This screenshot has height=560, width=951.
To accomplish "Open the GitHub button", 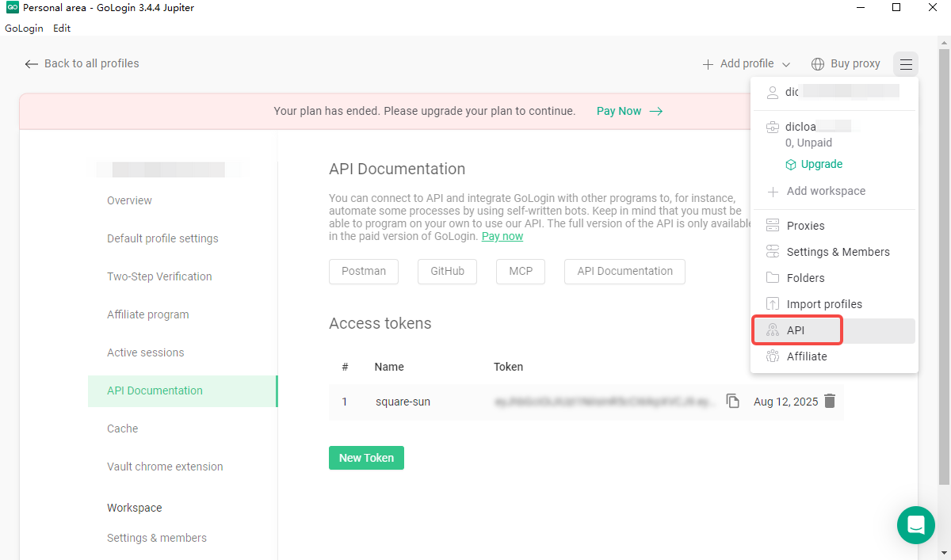I will point(448,271).
